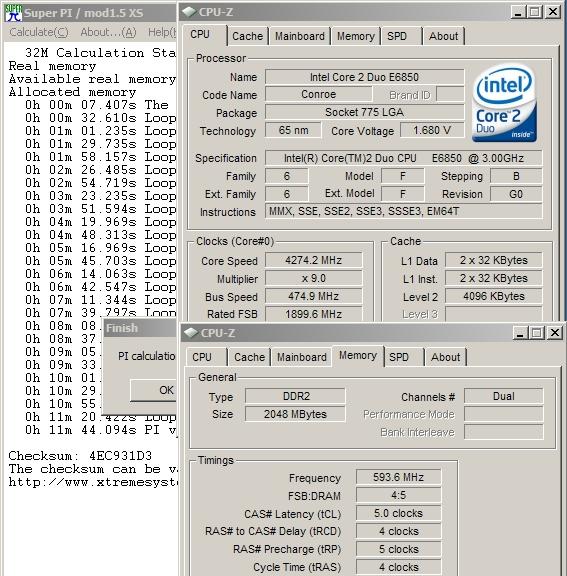567x576 pixels.
Task: Open About tab in lower CPU-Z window
Action: (445, 357)
